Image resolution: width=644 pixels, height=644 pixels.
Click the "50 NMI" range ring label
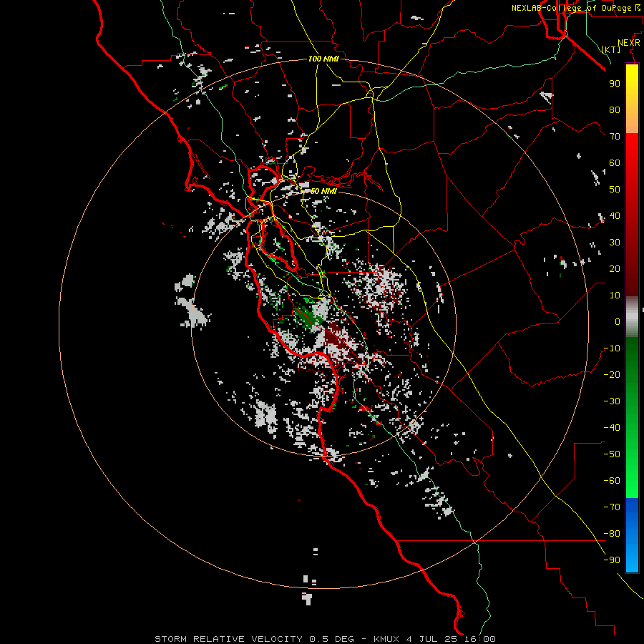(323, 191)
